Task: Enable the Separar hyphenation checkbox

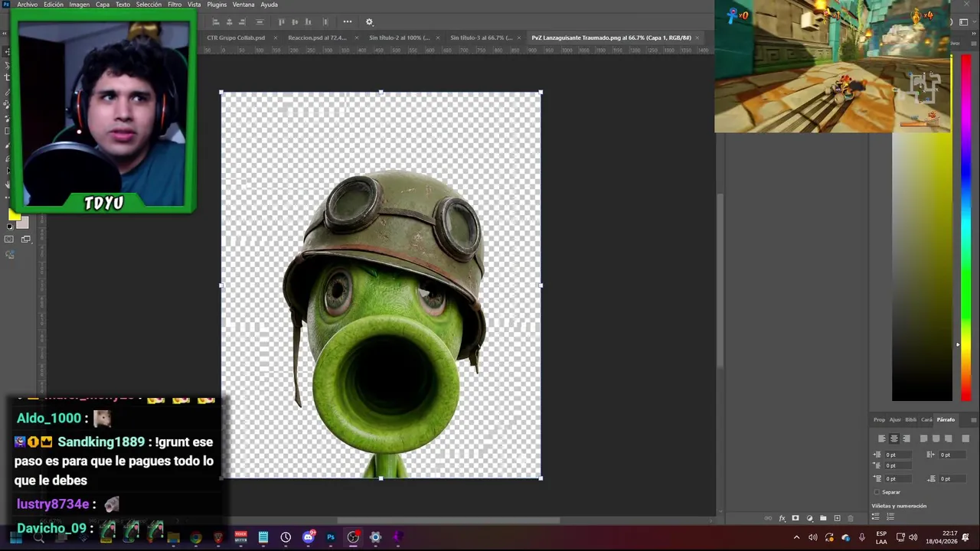Action: pyautogui.click(x=877, y=492)
